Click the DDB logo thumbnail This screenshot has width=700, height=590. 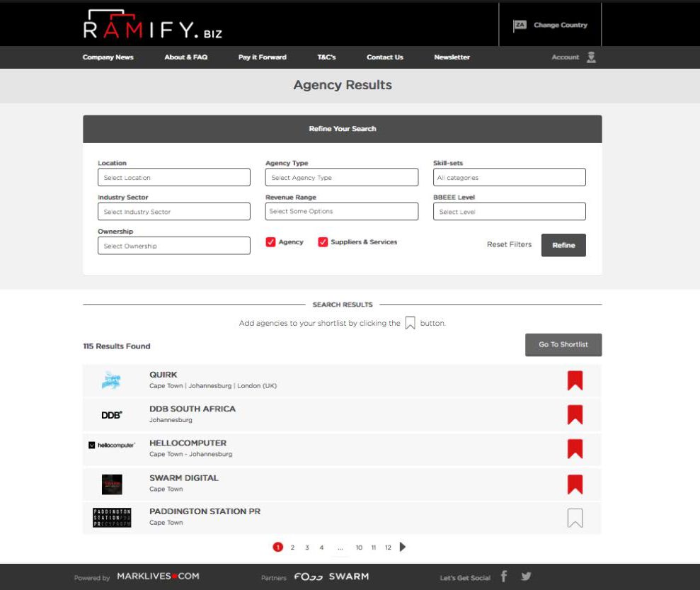click(x=112, y=415)
